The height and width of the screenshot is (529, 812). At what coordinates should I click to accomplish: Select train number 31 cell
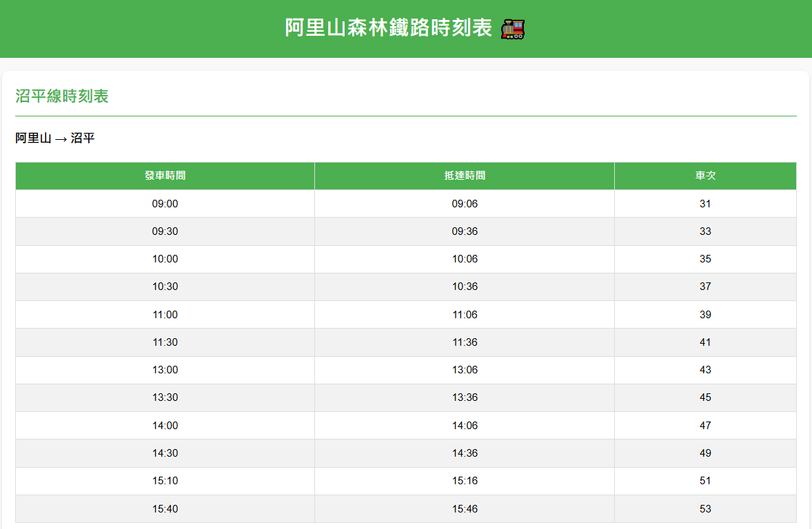(705, 204)
